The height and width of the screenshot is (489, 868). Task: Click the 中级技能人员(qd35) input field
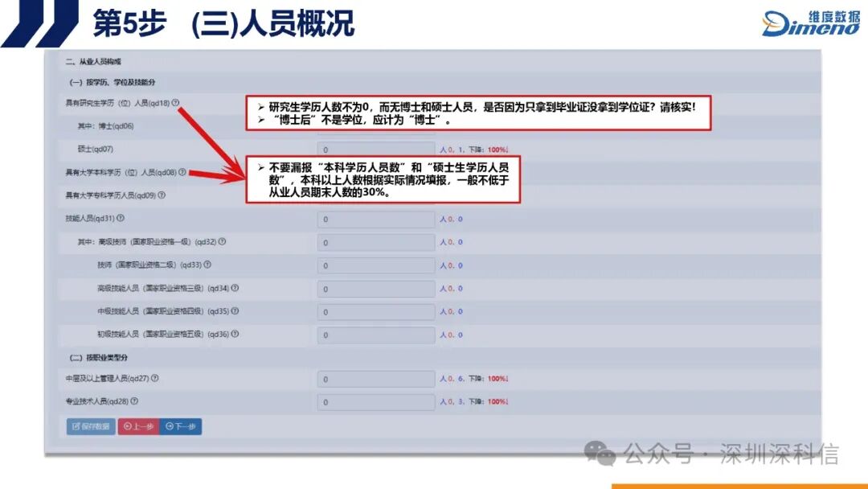click(376, 312)
